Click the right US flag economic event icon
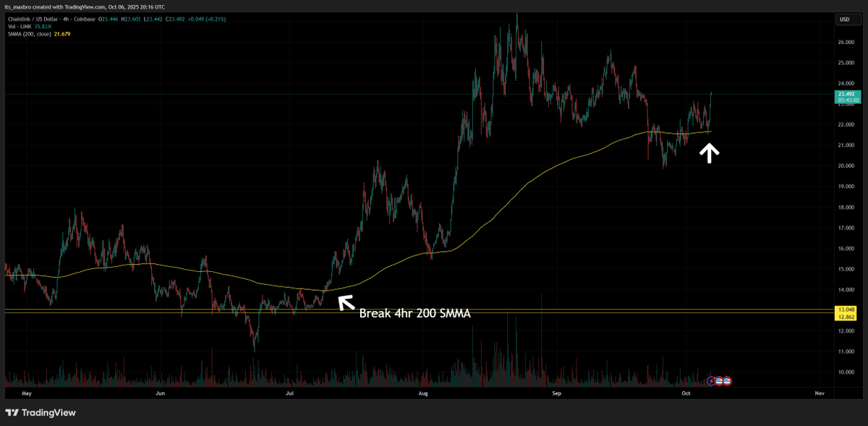 (727, 380)
